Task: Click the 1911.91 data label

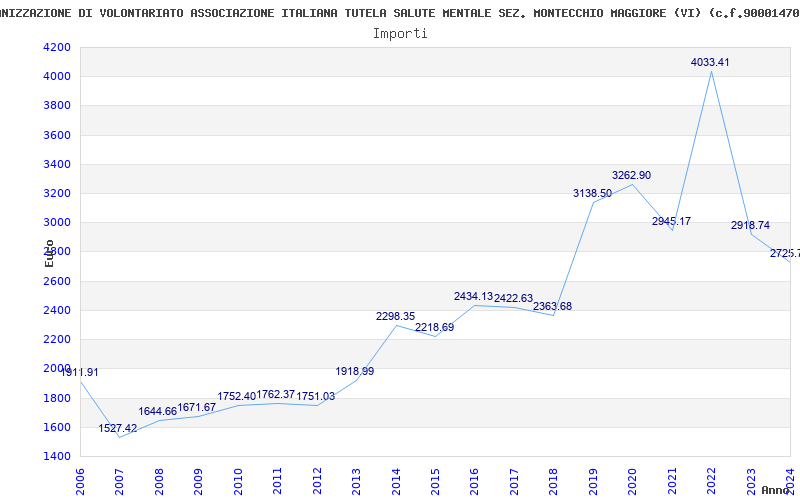Action: tap(80, 372)
